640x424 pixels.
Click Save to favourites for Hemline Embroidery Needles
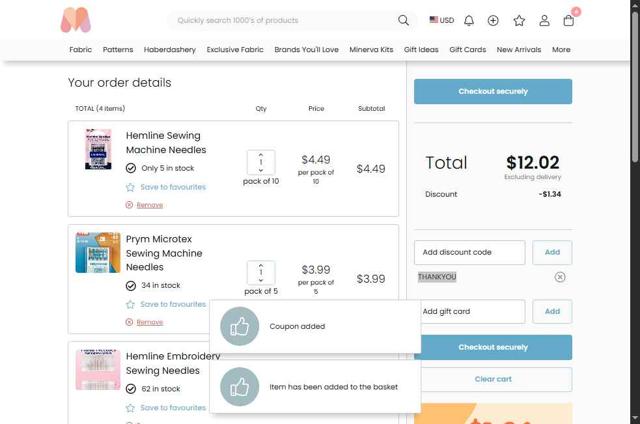(173, 408)
